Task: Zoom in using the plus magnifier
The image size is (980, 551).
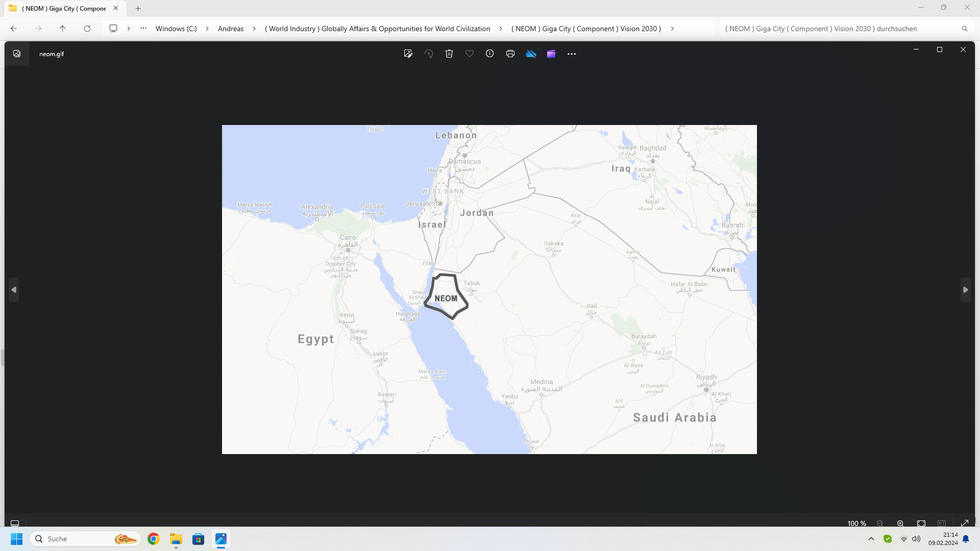Action: pyautogui.click(x=900, y=523)
